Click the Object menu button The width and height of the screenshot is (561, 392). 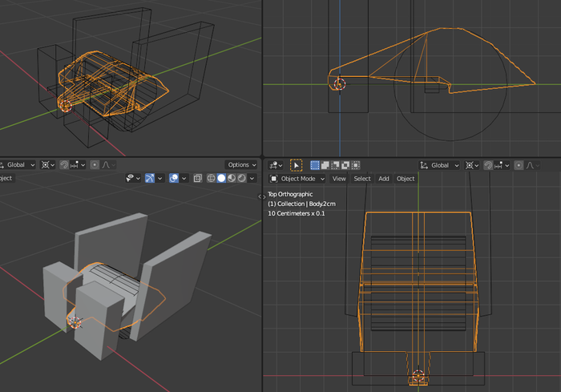click(x=406, y=179)
